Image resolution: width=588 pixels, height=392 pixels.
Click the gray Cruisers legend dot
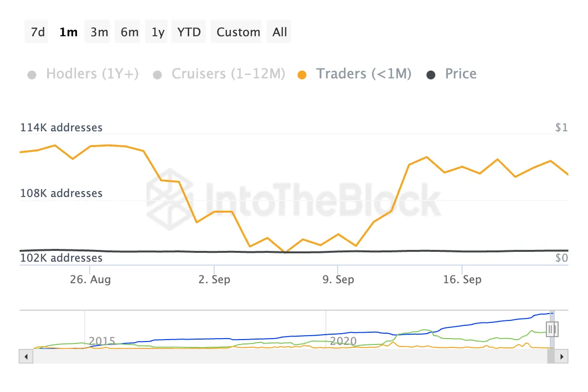(158, 75)
